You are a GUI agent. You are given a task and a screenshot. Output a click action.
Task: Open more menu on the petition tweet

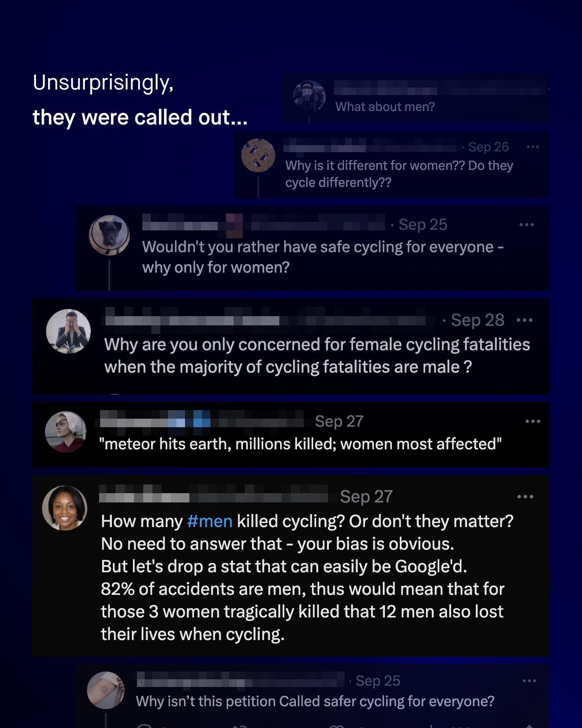(529, 681)
